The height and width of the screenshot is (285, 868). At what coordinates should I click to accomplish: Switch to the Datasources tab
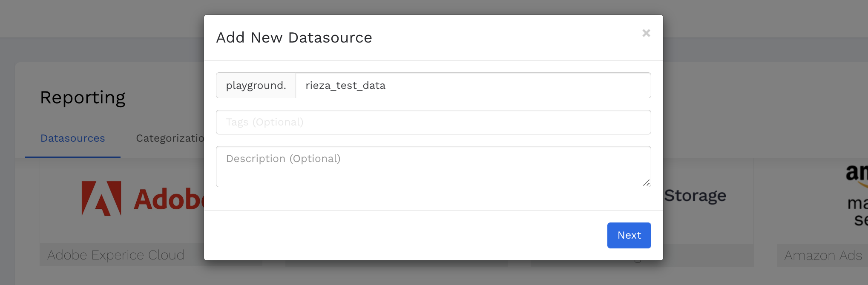pyautogui.click(x=73, y=139)
